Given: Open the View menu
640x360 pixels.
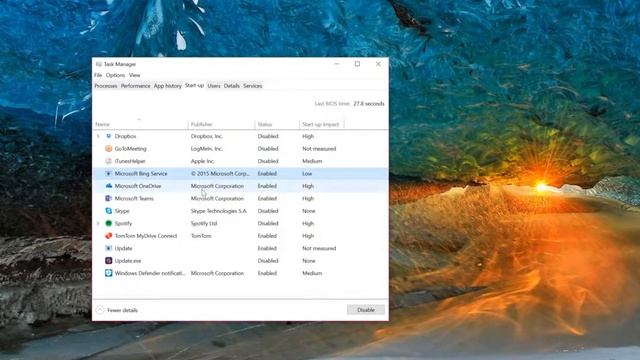Looking at the screenshot, I should click(135, 75).
